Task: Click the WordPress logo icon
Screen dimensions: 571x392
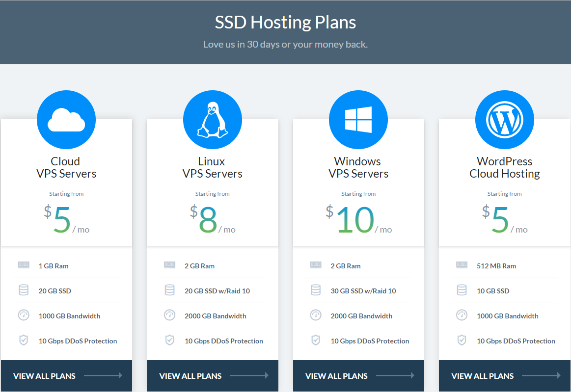Action: [504, 120]
